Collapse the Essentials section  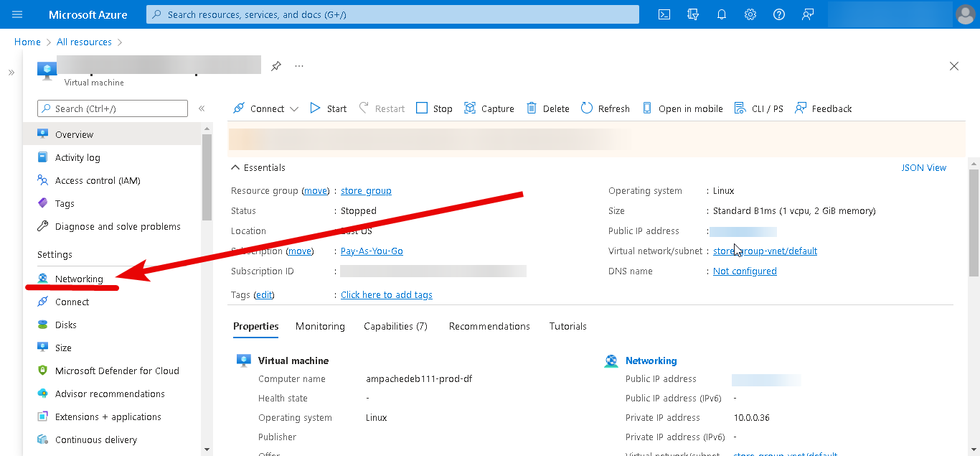pyautogui.click(x=258, y=167)
